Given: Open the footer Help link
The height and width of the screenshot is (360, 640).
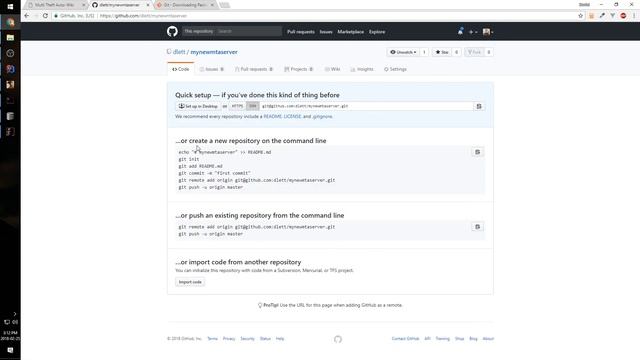Looking at the screenshot, I should pos(280,339).
